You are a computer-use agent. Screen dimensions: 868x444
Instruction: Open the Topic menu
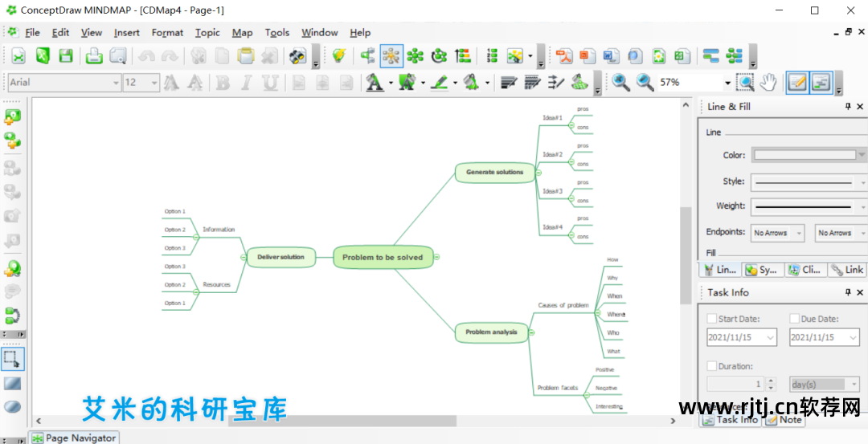point(207,33)
